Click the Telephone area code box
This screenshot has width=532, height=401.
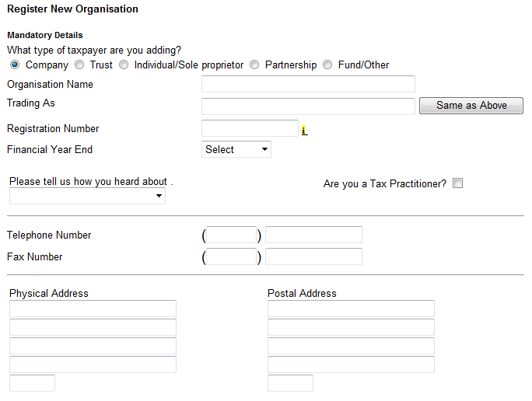click(x=232, y=235)
